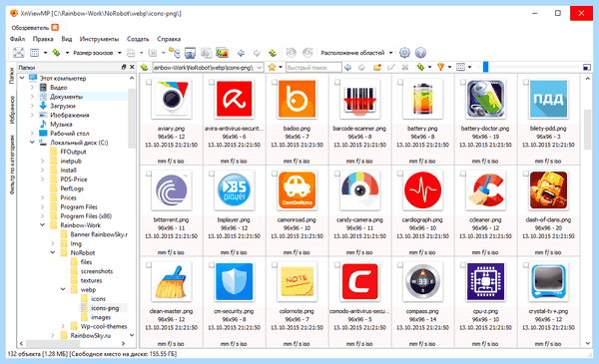
Task: Go back with the main toolbar left arrow
Action: (241, 53)
